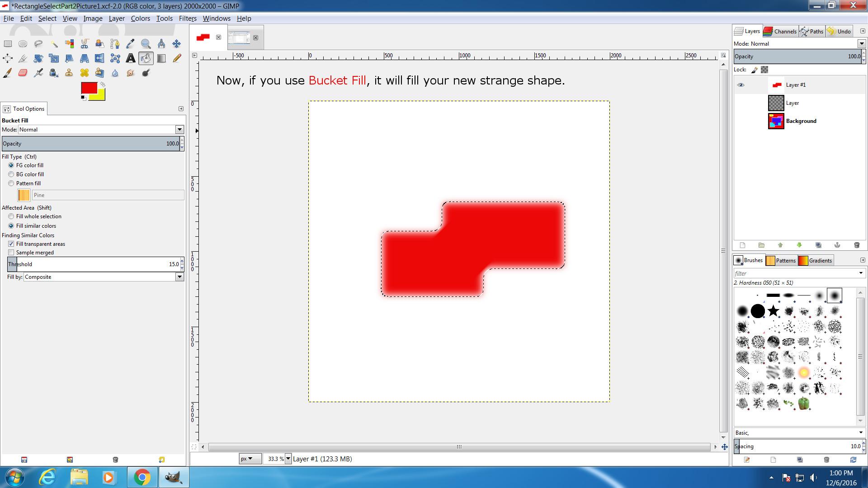Select the Eraser tool
This screenshot has width=868, height=488.
click(x=23, y=73)
